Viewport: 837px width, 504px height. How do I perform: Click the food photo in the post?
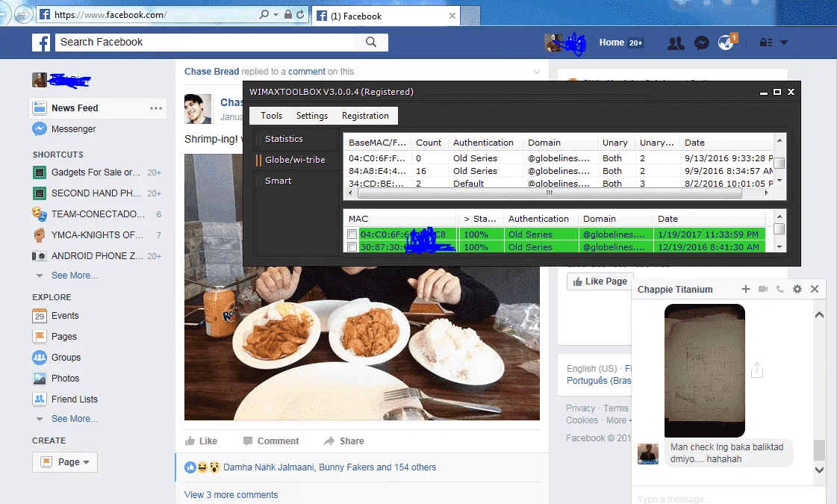point(362,343)
